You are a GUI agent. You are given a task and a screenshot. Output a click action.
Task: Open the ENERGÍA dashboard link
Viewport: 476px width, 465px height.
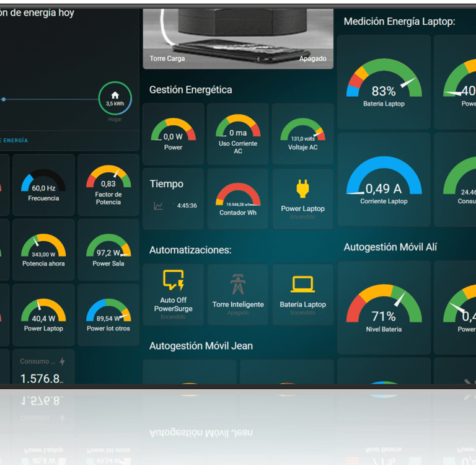coord(14,140)
